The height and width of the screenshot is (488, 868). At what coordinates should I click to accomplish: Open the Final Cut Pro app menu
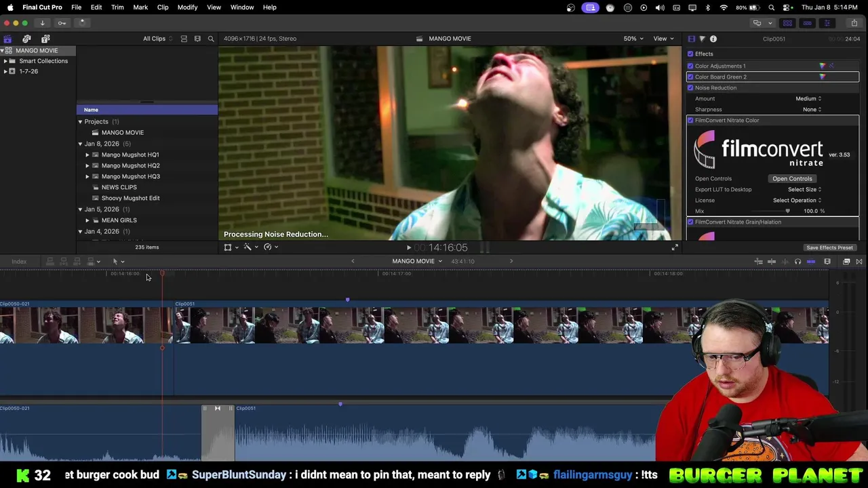[x=42, y=7]
